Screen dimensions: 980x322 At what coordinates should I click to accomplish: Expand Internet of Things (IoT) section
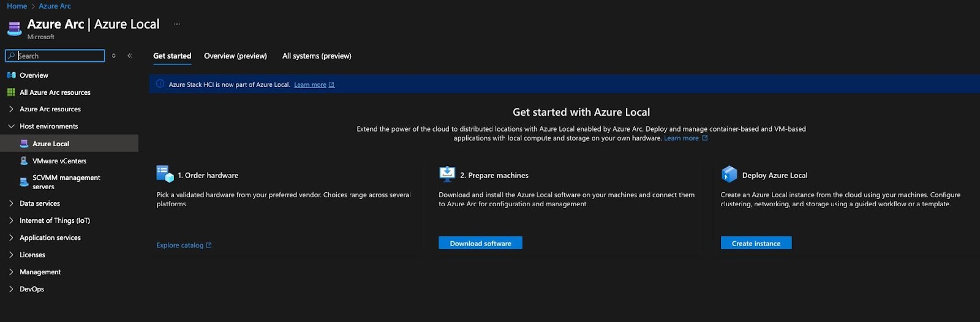tap(11, 220)
